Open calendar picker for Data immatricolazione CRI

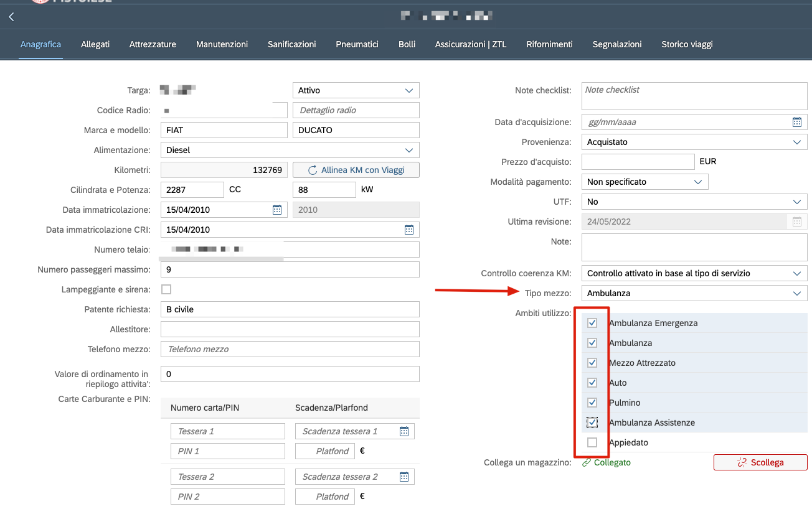[x=409, y=230]
